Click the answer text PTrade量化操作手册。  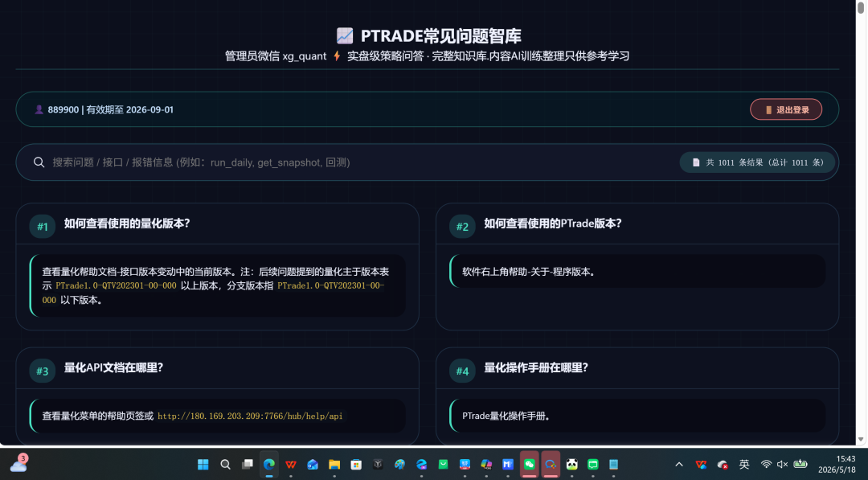tap(506, 416)
